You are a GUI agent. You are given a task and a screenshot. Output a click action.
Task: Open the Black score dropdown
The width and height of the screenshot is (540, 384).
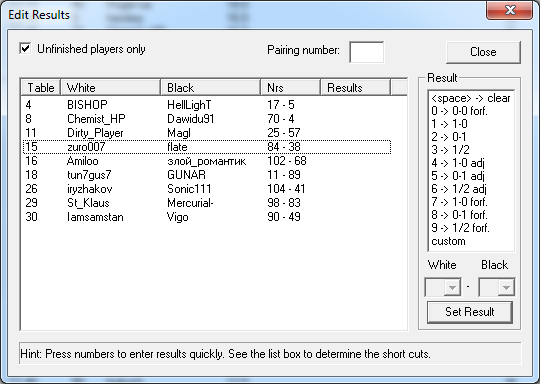click(x=497, y=287)
